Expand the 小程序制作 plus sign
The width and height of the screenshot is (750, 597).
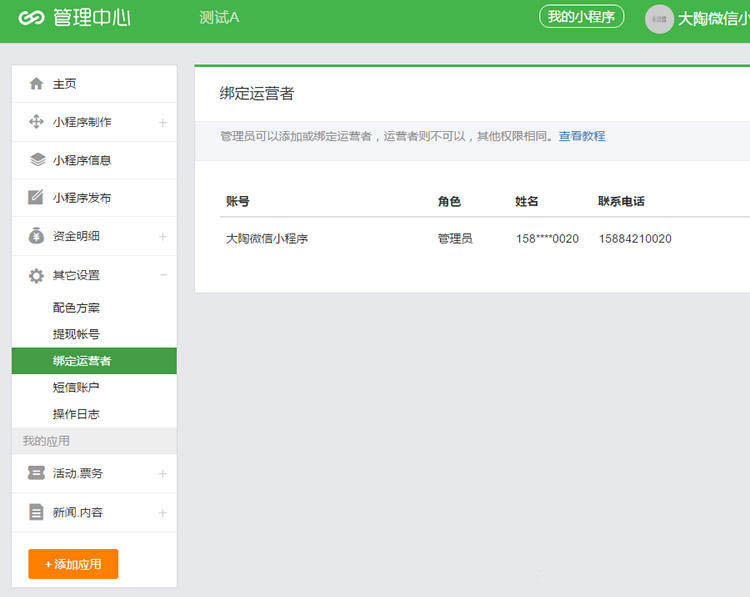click(x=163, y=123)
